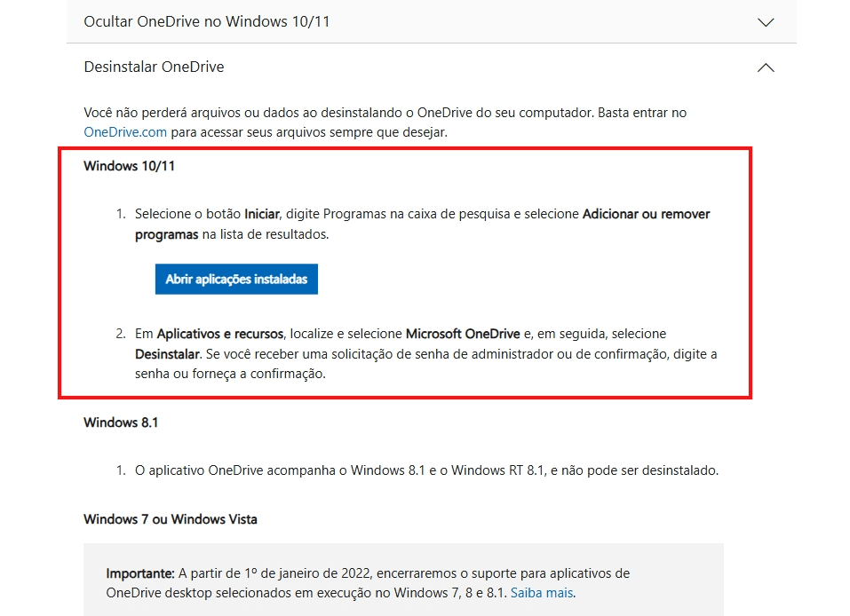
Task: Click the sentence about Windows RT 8.1
Action: 426,470
